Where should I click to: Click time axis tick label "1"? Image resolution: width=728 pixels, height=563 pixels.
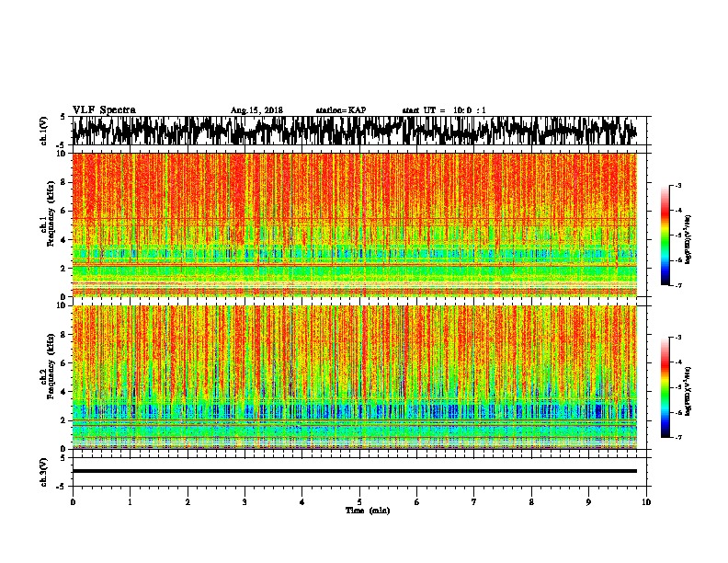130,502
